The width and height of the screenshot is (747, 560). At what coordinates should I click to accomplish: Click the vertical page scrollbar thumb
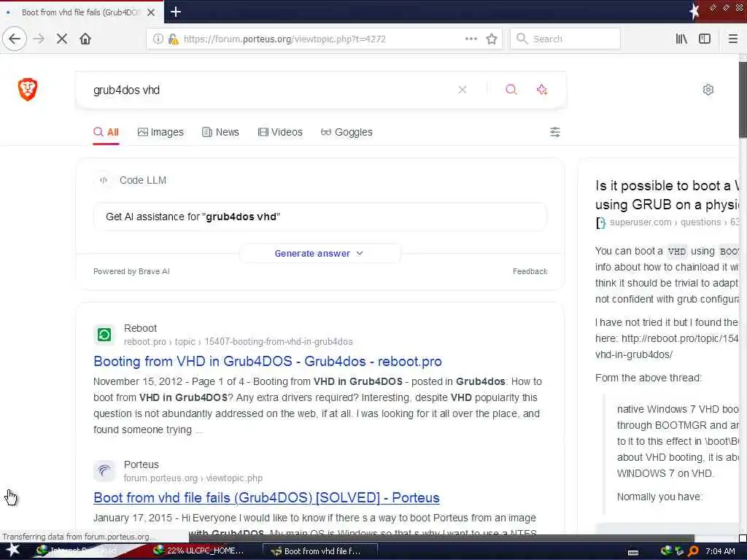click(x=743, y=100)
